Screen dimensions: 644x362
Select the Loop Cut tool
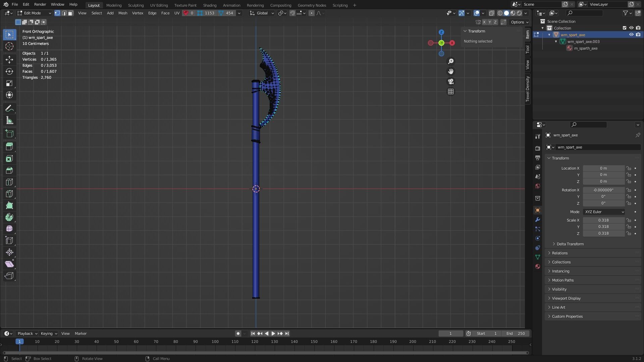(9, 182)
